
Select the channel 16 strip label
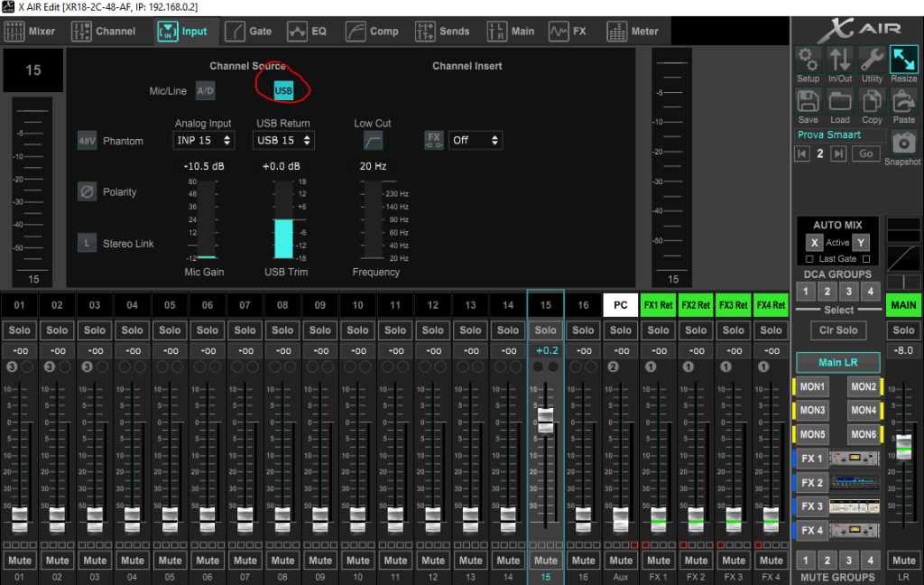[583, 305]
